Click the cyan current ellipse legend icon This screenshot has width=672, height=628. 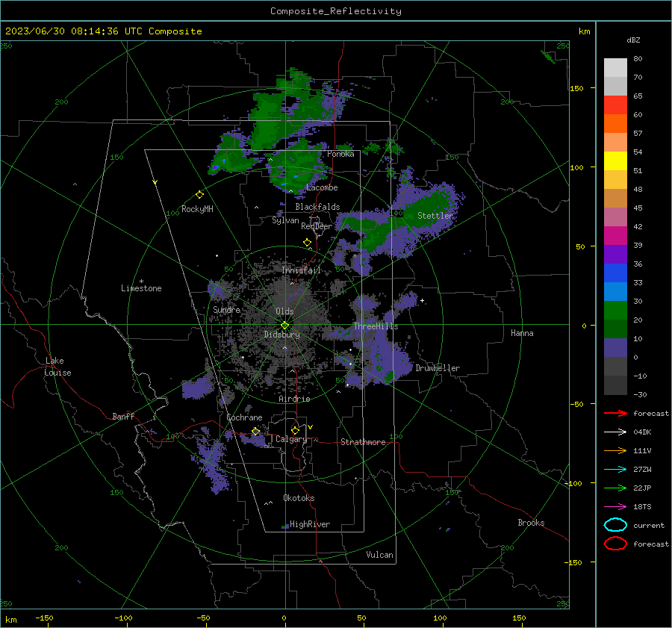pyautogui.click(x=615, y=525)
